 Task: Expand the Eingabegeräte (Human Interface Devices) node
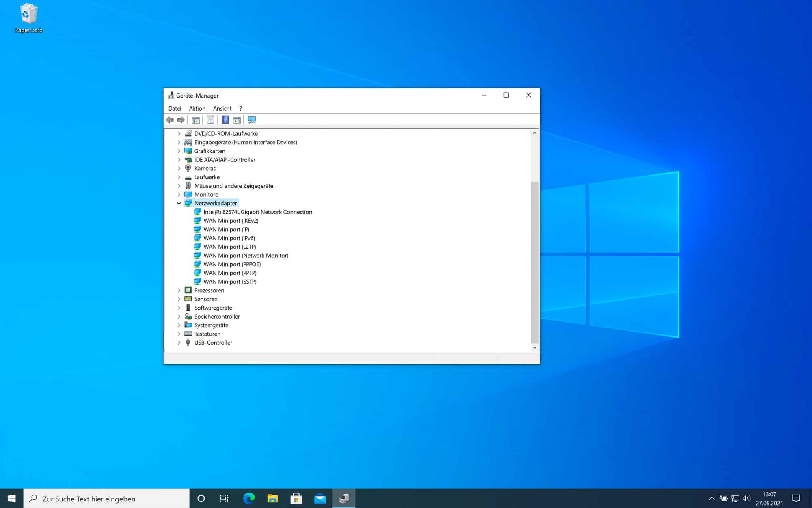(x=179, y=142)
